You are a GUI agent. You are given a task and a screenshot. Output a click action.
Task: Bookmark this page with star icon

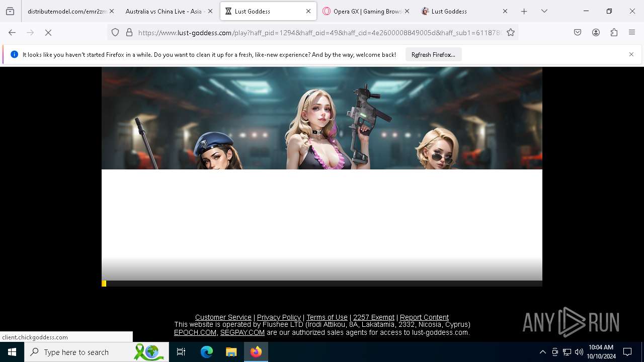pos(511,32)
